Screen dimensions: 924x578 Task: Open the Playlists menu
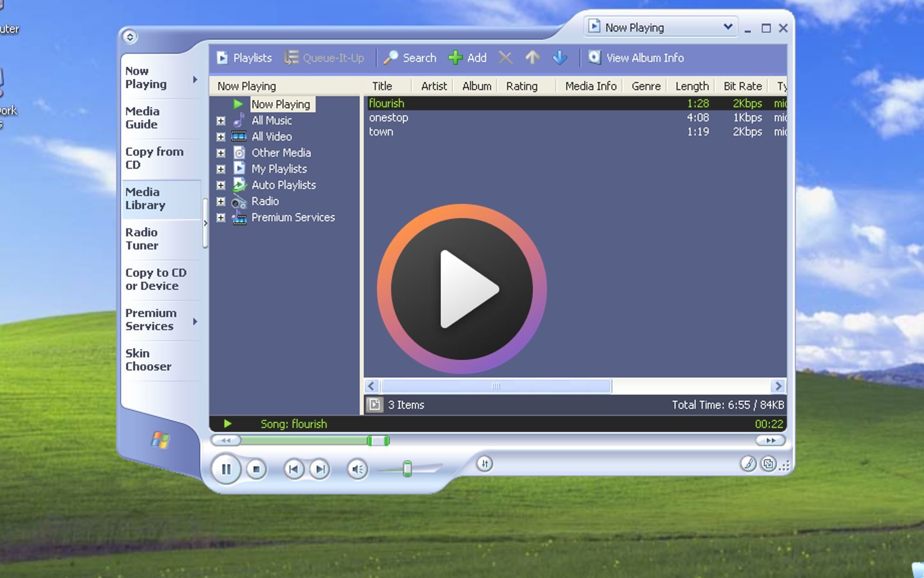pyautogui.click(x=244, y=58)
